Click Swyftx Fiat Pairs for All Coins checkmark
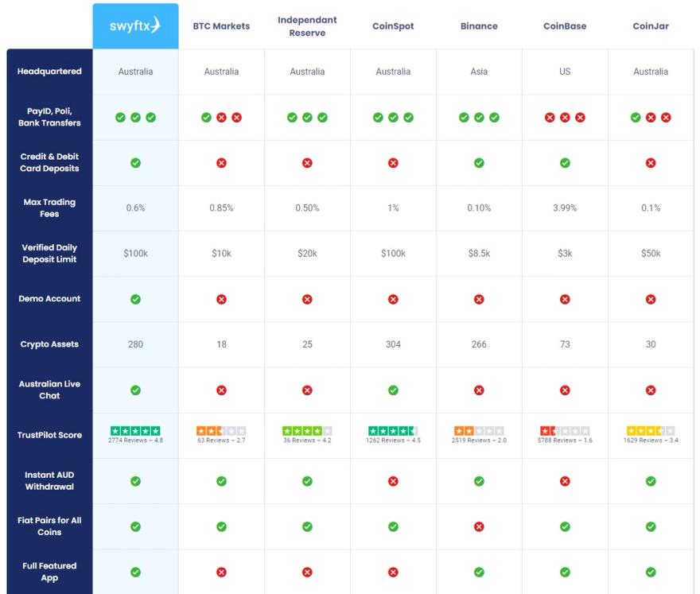 136,526
